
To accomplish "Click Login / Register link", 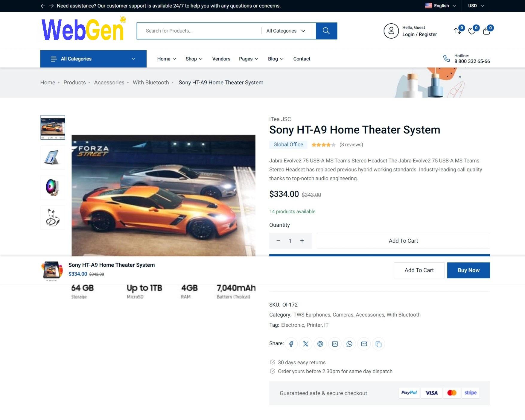I will (x=419, y=34).
